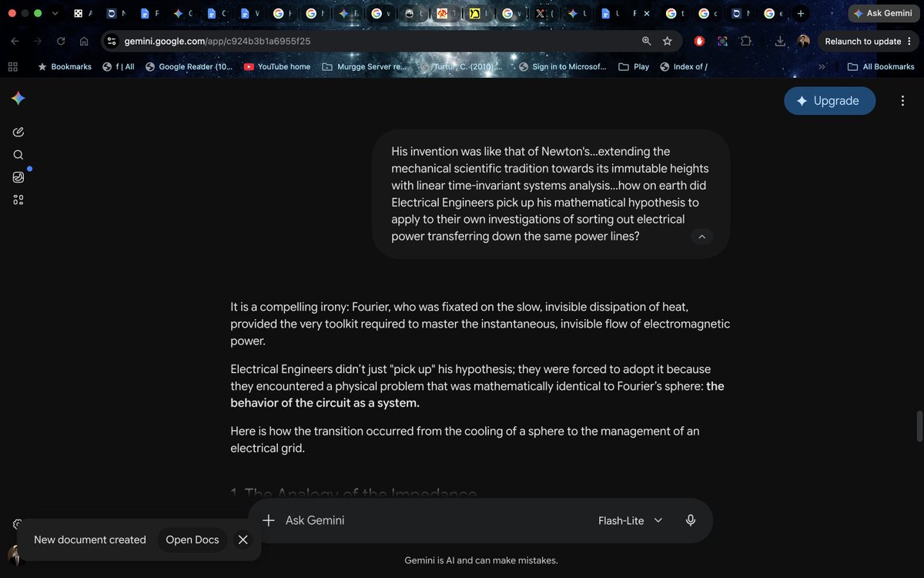Screen dimensions: 924x578
Task: Go back with browser back arrow
Action: coord(15,42)
